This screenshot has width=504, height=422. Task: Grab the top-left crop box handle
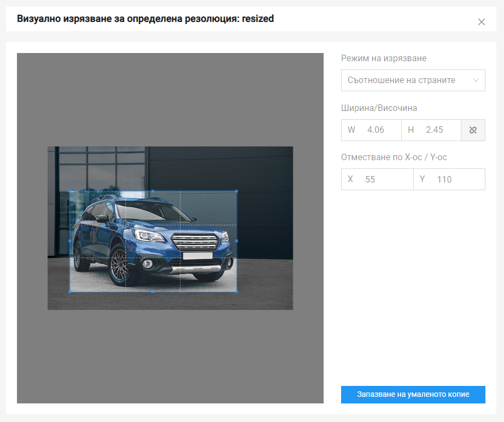[69, 191]
